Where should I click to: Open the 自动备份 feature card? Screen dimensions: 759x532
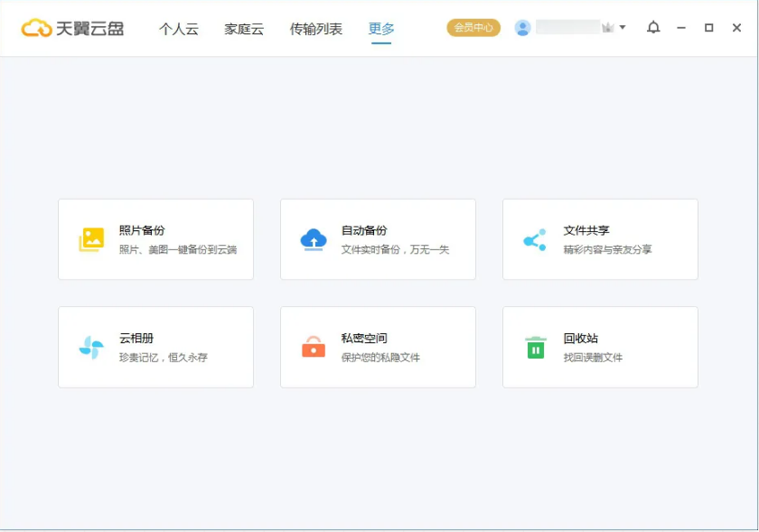378,239
